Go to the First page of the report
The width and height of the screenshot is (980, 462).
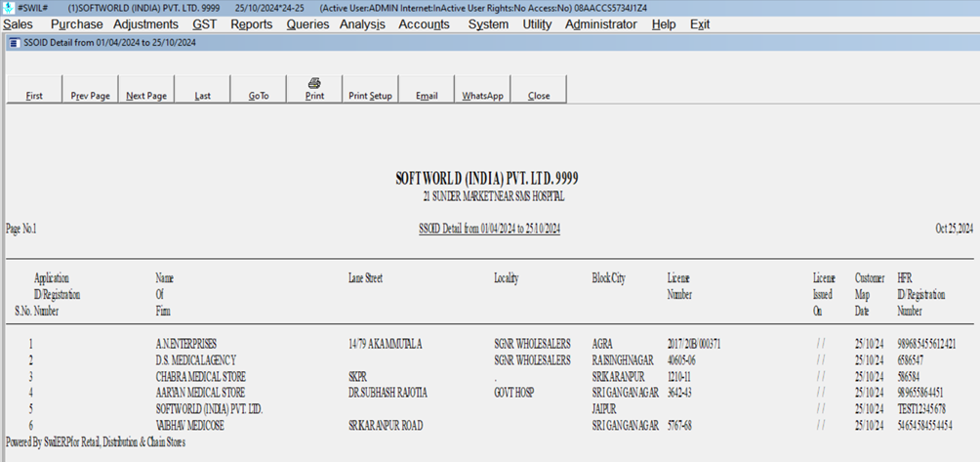click(34, 89)
